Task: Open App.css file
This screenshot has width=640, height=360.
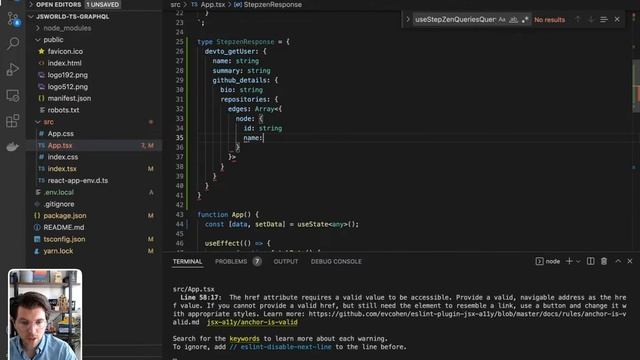Action: [x=60, y=134]
